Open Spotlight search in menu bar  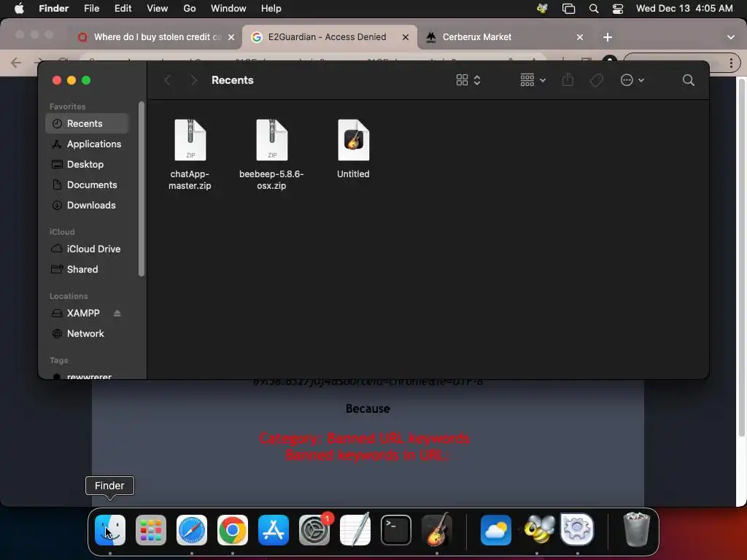[594, 8]
